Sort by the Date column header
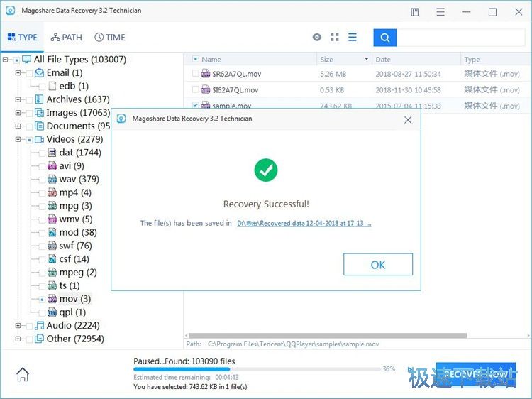 [416, 59]
